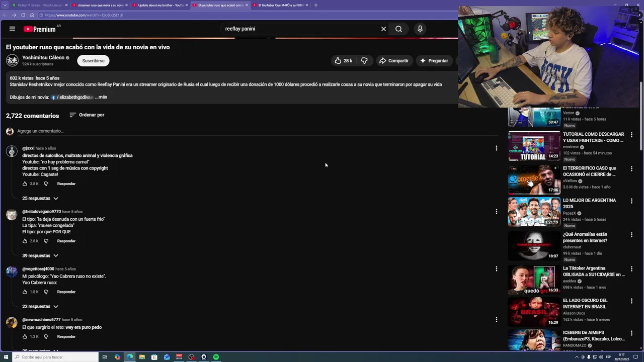
Task: Like the comment by @jaxxi
Action: pyautogui.click(x=25, y=184)
